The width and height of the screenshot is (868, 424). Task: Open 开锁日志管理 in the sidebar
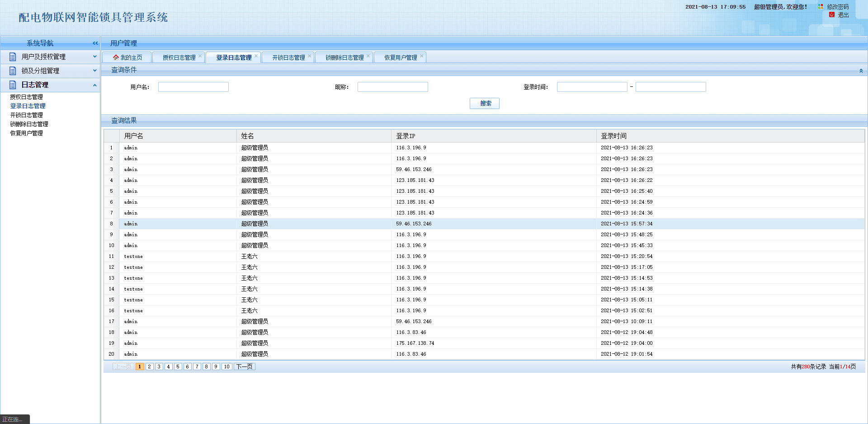[x=27, y=115]
